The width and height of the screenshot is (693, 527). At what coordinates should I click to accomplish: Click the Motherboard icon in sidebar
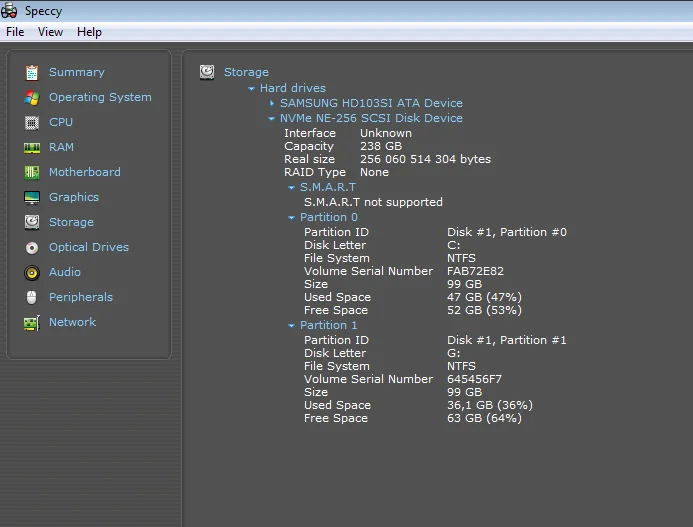tap(32, 172)
